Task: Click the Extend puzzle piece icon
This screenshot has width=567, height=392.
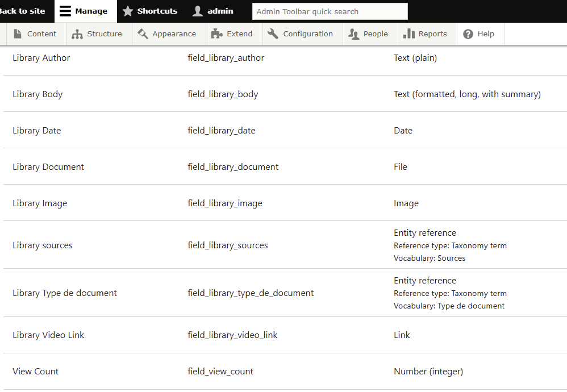Action: tap(216, 34)
